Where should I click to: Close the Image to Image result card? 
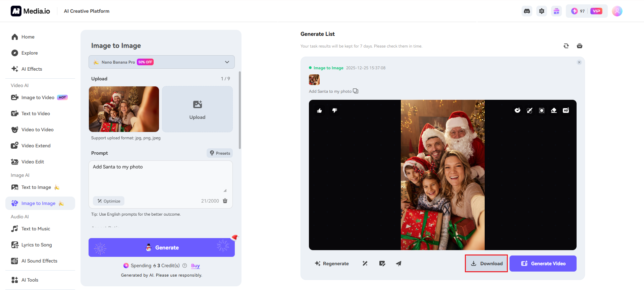[x=579, y=62]
